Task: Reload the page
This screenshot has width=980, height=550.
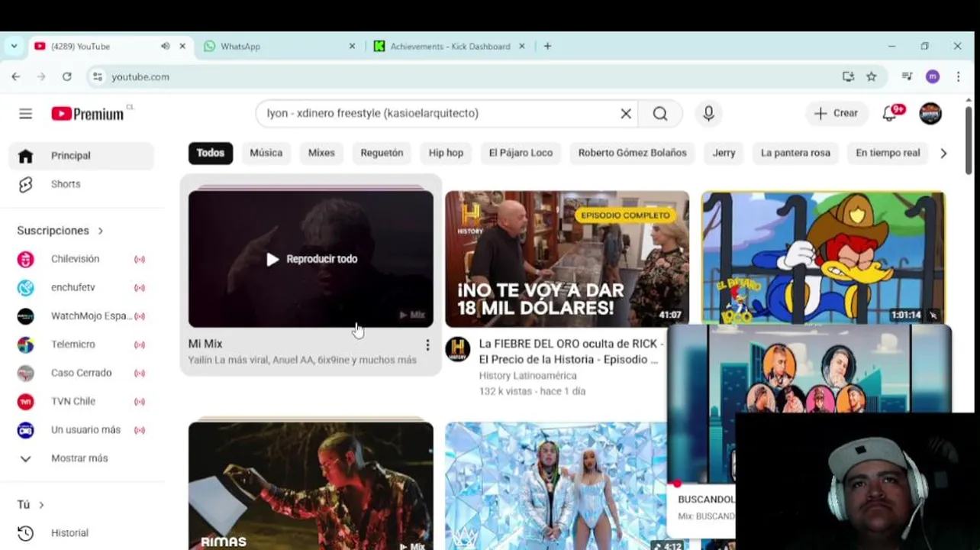Action: [67, 76]
